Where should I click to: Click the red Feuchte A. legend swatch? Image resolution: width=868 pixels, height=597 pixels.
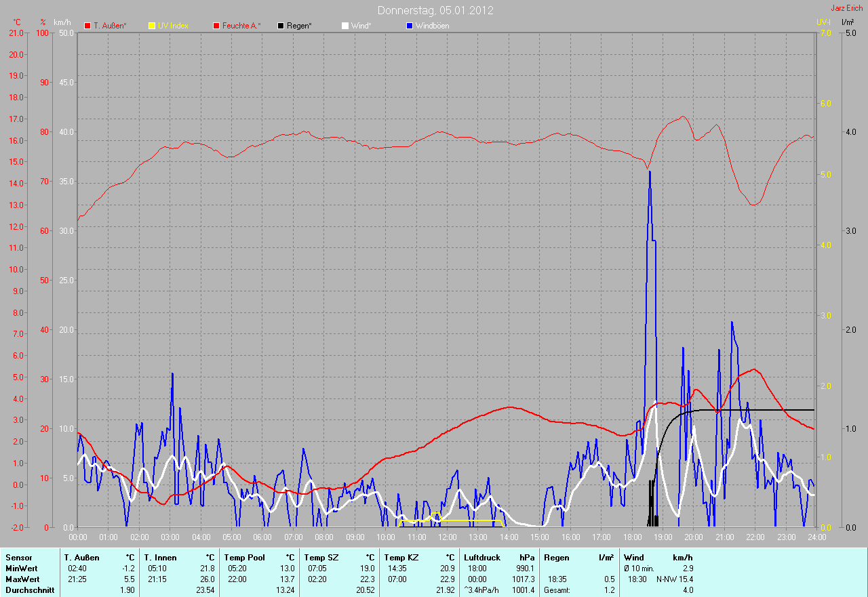[x=216, y=26]
